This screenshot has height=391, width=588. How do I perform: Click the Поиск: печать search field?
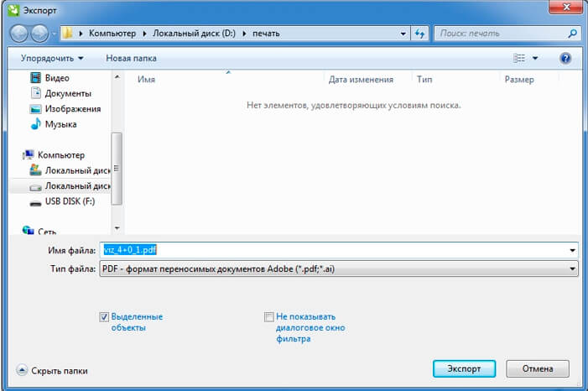pos(501,34)
